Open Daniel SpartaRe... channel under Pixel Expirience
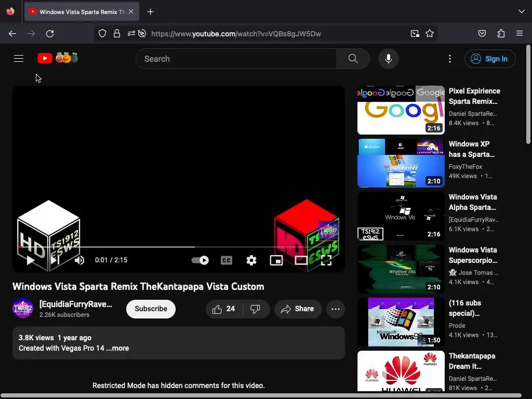 473,114
